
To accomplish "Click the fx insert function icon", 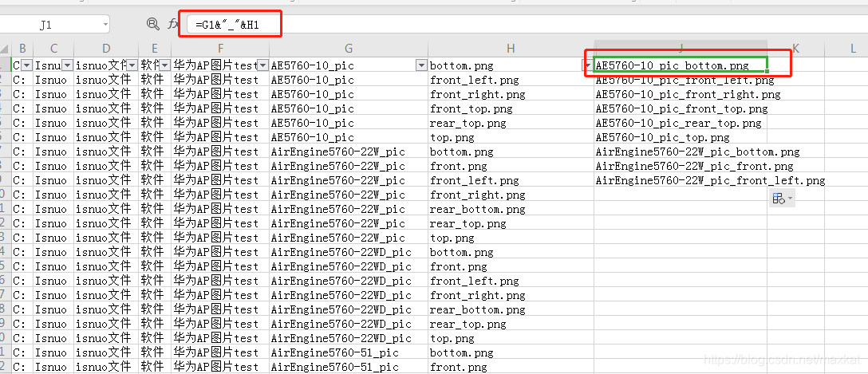I will [173, 24].
